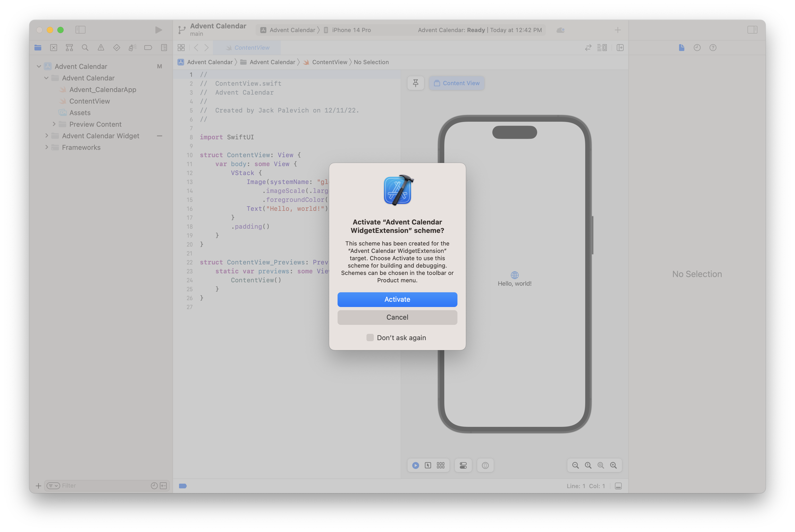The width and height of the screenshot is (795, 532).
Task: Show the History inspector
Action: (697, 48)
